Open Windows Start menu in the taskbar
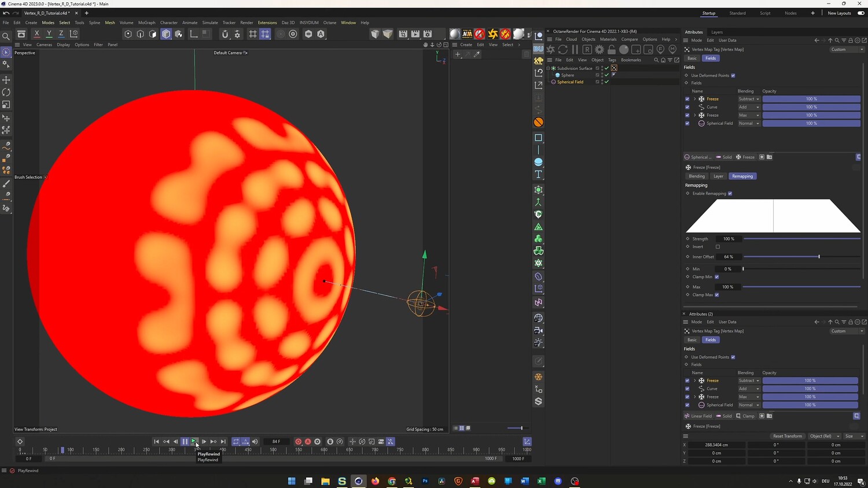 [x=292, y=481]
